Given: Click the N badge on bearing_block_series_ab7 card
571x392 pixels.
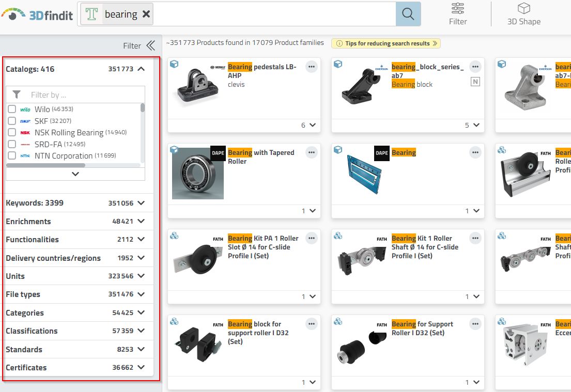Looking at the screenshot, I should coord(475,82).
